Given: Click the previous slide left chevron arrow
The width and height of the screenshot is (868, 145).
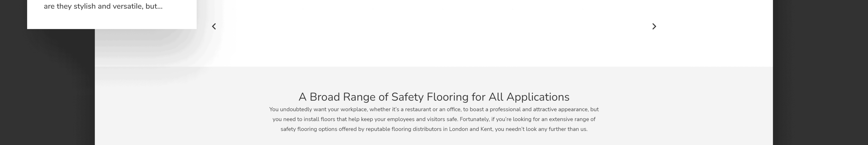Looking at the screenshot, I should pyautogui.click(x=214, y=26).
